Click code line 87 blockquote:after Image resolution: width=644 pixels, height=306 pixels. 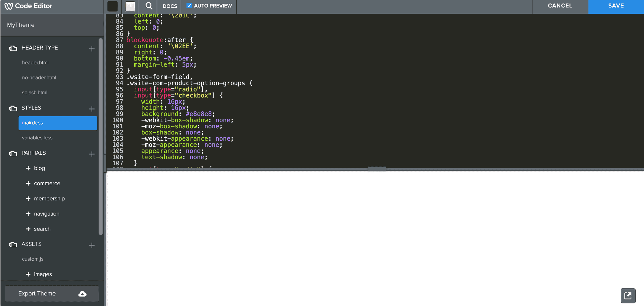pyautogui.click(x=160, y=40)
